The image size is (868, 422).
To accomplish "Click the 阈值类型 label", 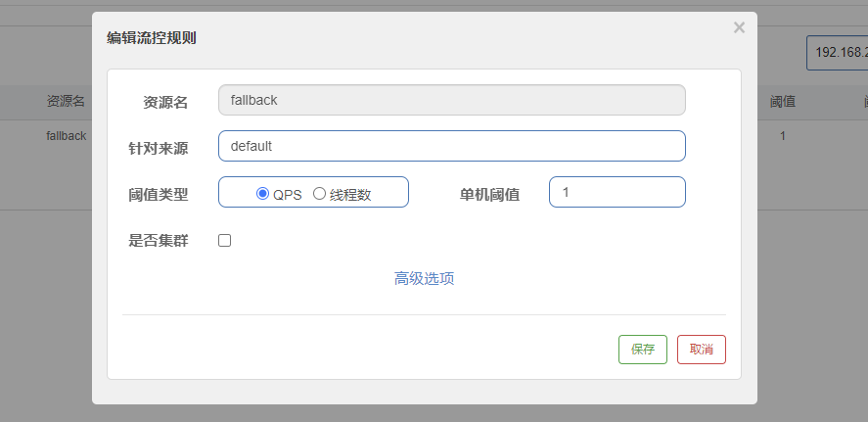I will pyautogui.click(x=158, y=194).
